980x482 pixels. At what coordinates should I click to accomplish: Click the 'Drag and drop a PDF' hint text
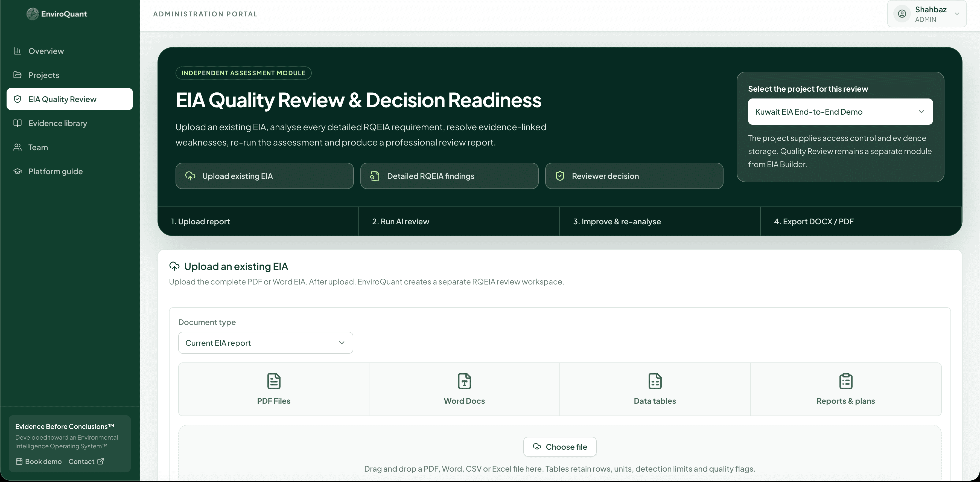[x=560, y=469]
